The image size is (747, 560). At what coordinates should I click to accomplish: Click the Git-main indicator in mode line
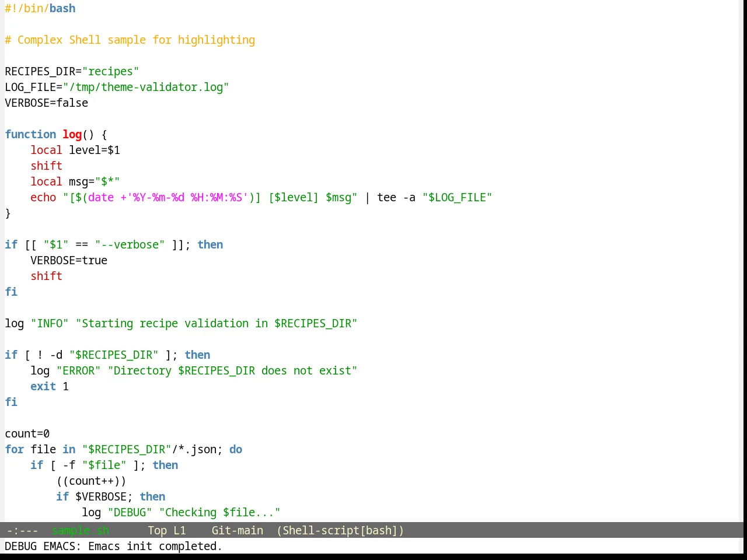(x=237, y=530)
